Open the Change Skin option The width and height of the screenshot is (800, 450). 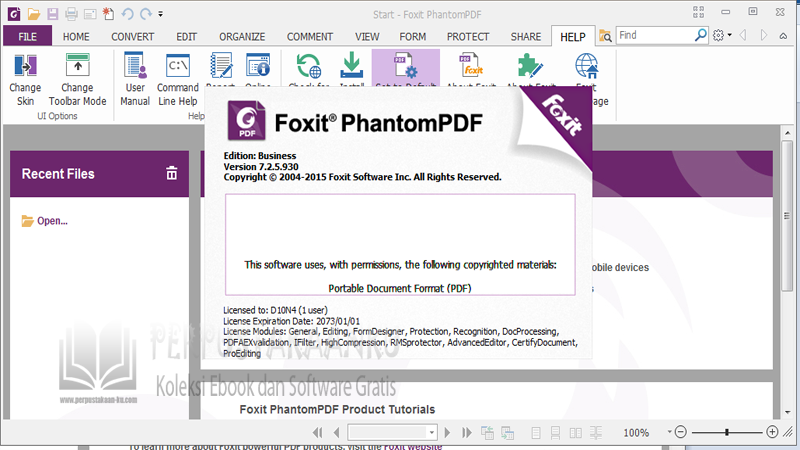[x=25, y=80]
